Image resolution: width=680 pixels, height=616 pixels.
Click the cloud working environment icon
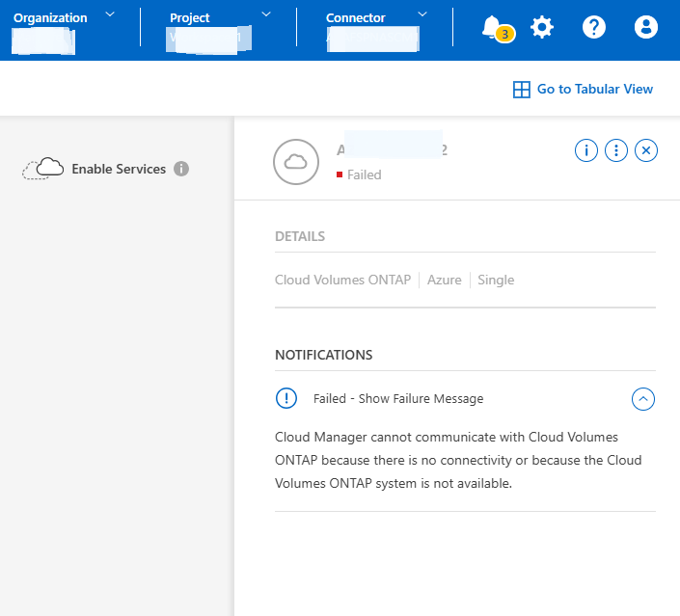[296, 162]
